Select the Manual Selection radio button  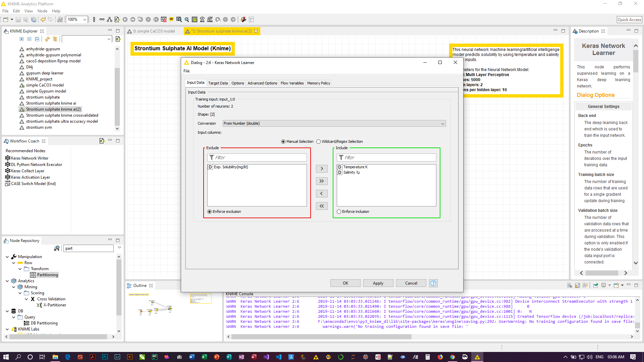coord(283,141)
